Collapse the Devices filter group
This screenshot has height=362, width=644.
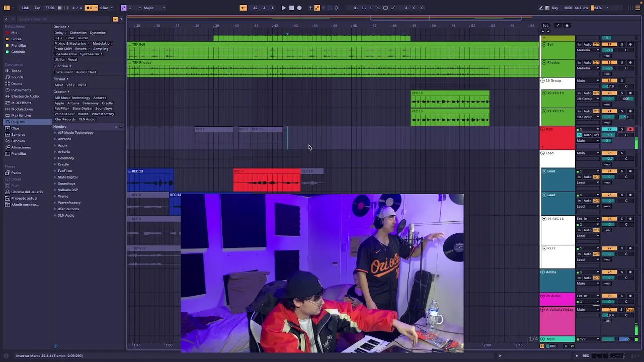[x=61, y=27]
